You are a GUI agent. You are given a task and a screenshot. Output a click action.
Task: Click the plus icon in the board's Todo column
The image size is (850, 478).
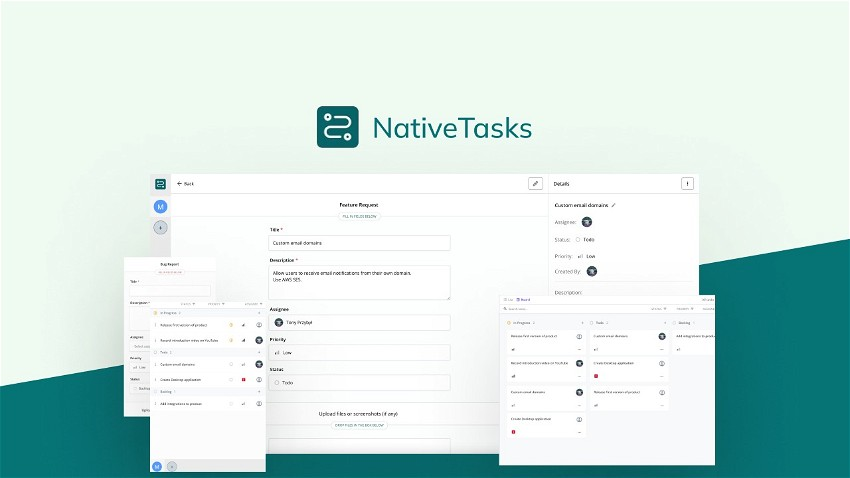pos(663,323)
